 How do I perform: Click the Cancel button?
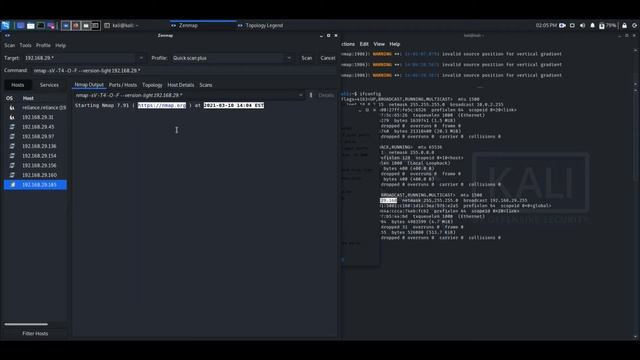pyautogui.click(x=328, y=58)
